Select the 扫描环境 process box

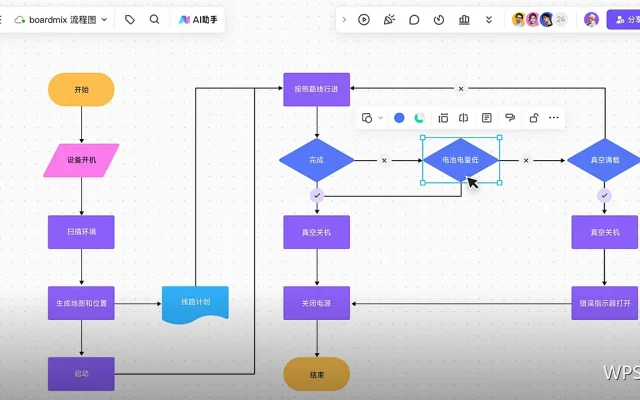(81, 232)
